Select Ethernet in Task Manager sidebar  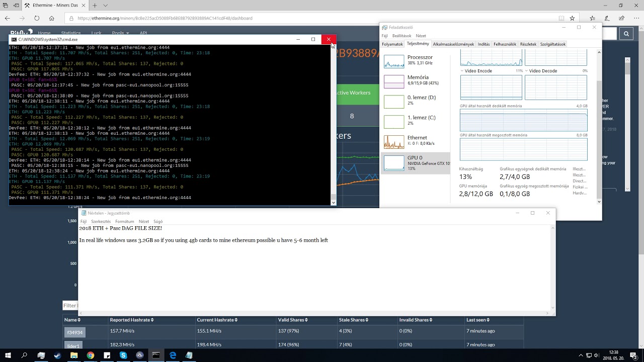416,141
